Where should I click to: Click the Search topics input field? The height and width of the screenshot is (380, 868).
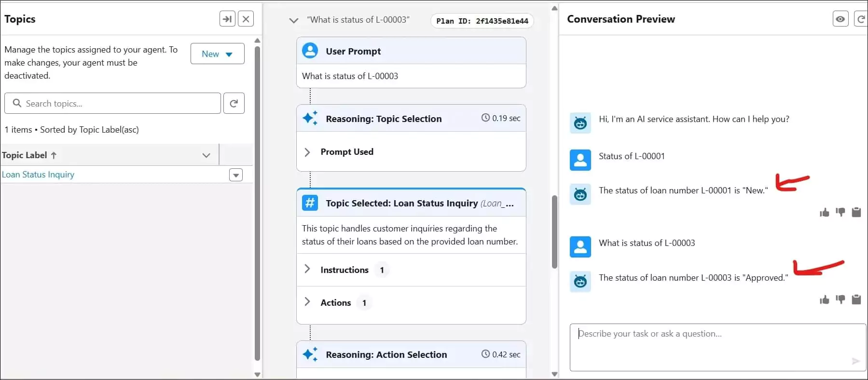(112, 103)
